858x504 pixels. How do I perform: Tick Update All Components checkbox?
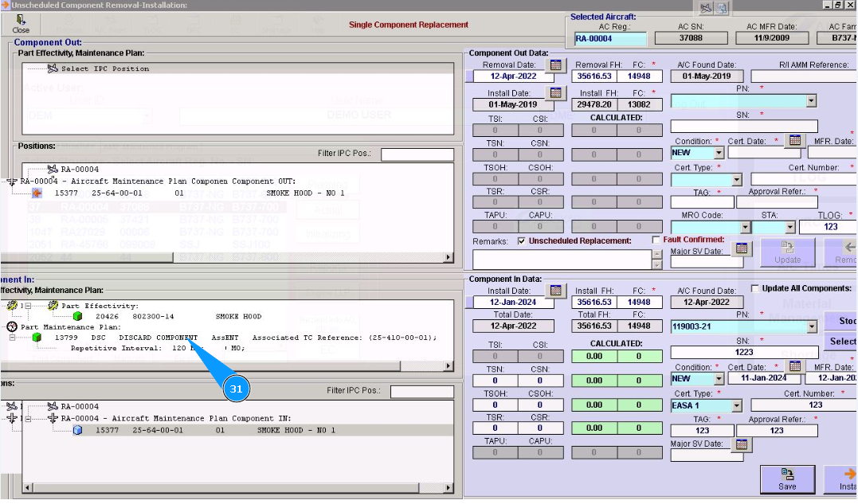(755, 288)
